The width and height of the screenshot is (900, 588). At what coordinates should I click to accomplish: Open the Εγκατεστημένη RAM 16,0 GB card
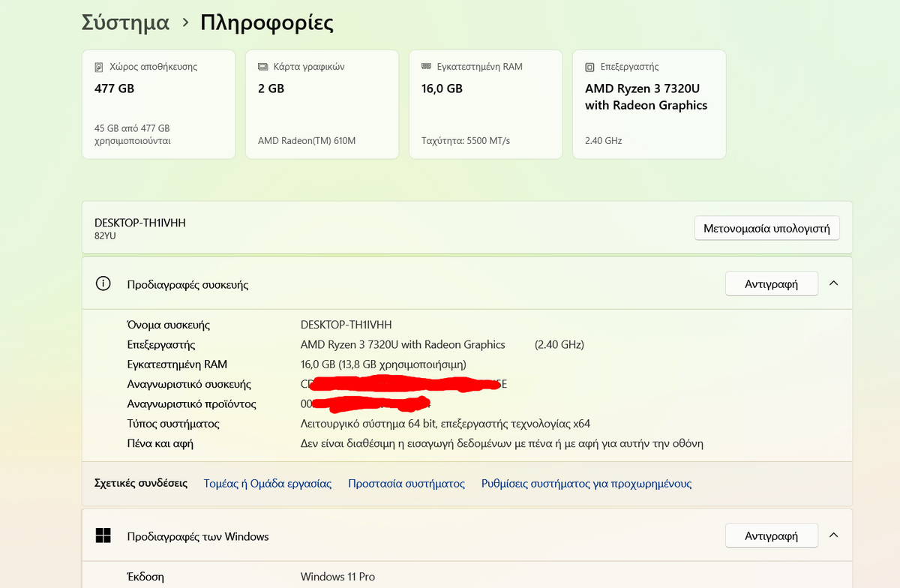(x=485, y=104)
